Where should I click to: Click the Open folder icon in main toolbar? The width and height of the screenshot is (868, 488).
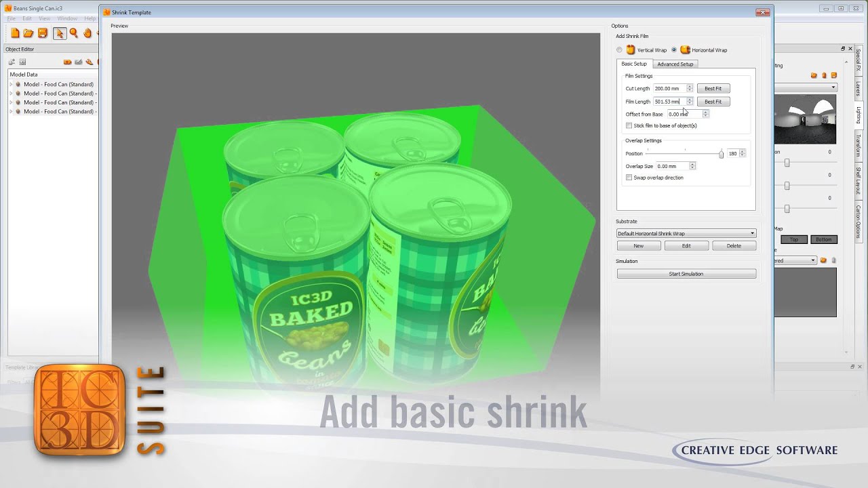pyautogui.click(x=28, y=33)
